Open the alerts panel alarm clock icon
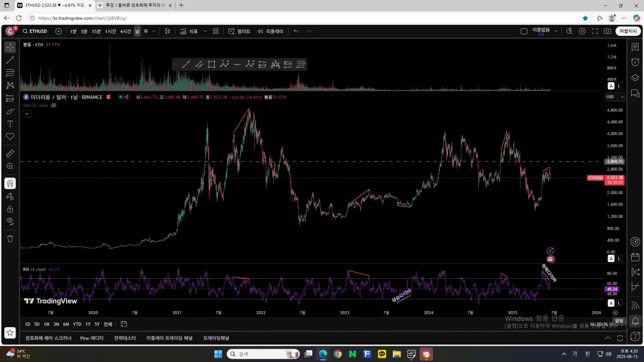The width and height of the screenshot is (644, 362). coord(635,62)
